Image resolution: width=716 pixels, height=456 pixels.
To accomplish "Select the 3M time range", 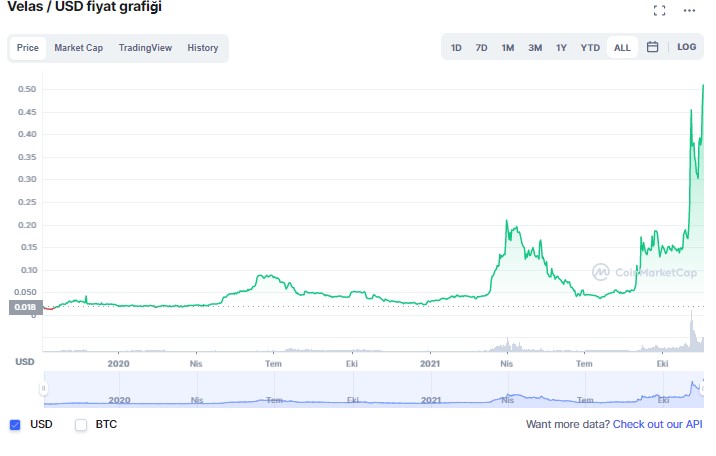I will [x=535, y=48].
